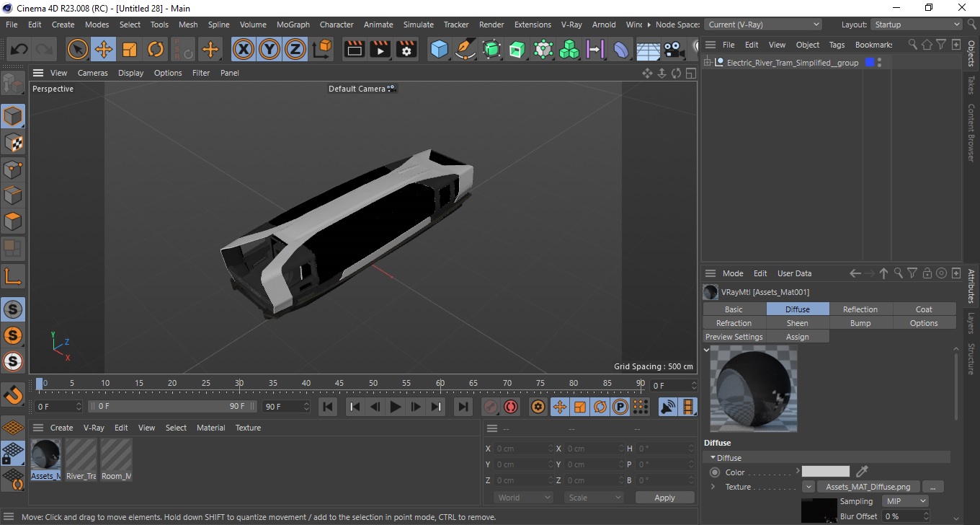Screen dimensions: 980x525
Task: Open the World coordinate dropdown
Action: point(524,498)
